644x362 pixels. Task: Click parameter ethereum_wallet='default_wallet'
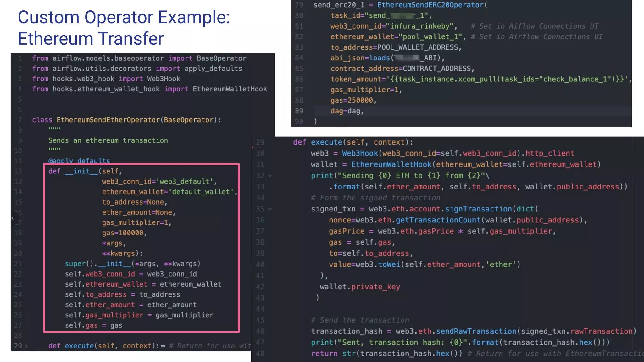click(170, 192)
